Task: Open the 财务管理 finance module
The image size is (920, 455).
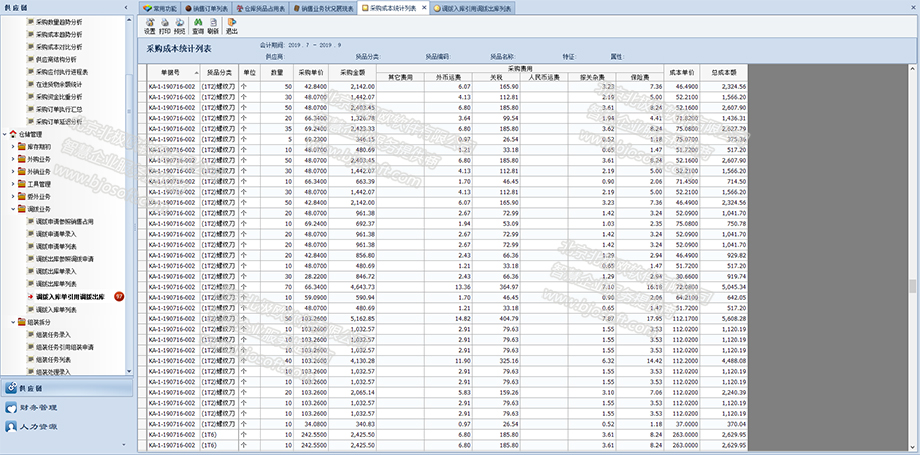Action: 66,407
